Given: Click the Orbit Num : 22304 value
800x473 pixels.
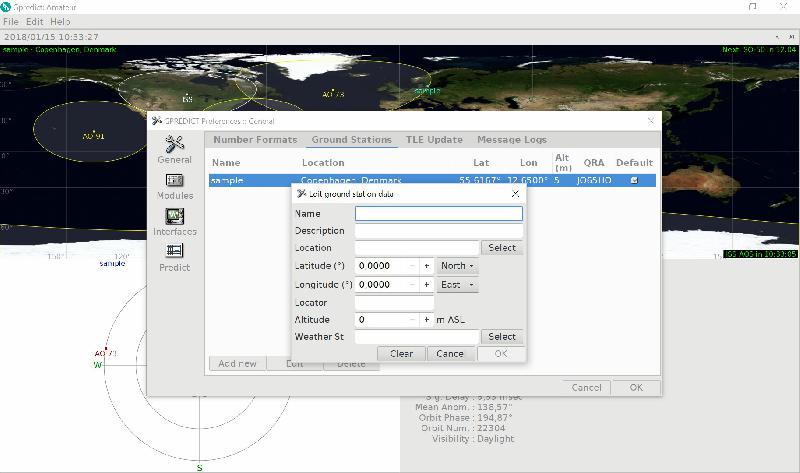Looking at the screenshot, I should click(491, 428).
